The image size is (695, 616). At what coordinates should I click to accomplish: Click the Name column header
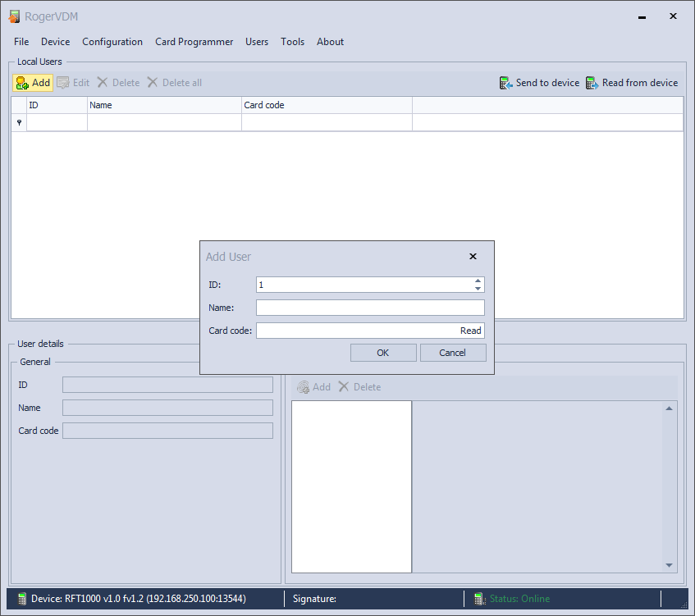(164, 105)
